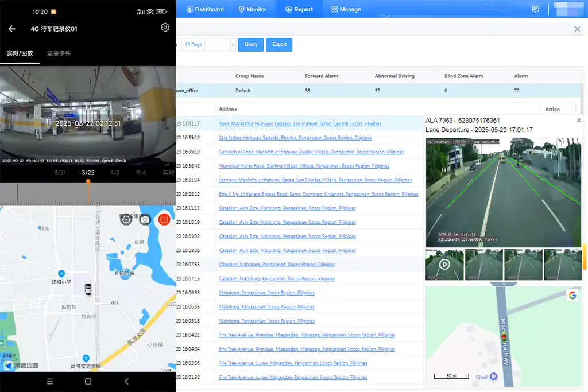Image resolution: width=588 pixels, height=392 pixels.
Task: Select the 4/2 date on timeline
Action: (115, 173)
